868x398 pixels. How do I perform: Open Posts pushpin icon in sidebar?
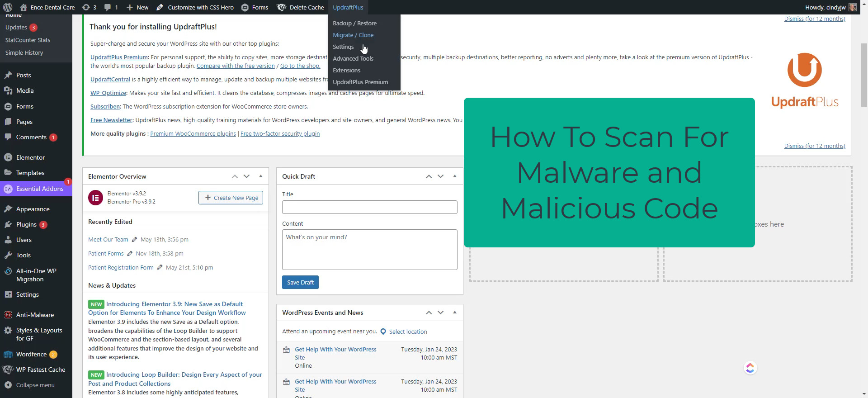pos(8,75)
